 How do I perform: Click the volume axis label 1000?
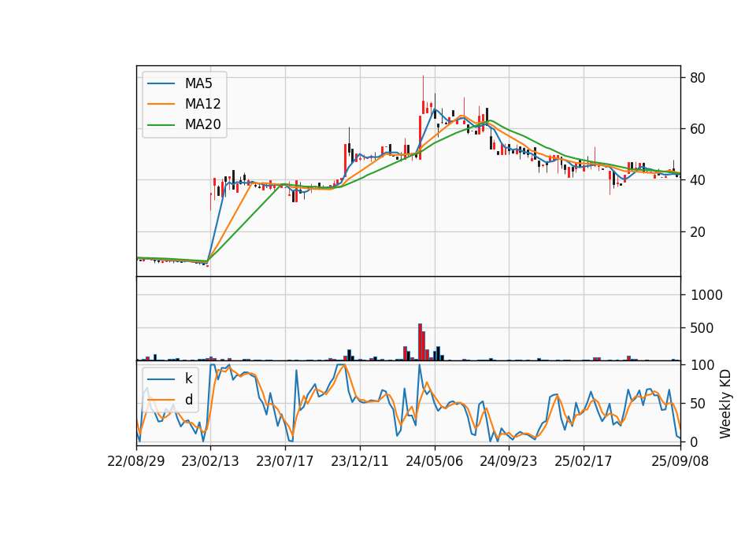click(706, 295)
